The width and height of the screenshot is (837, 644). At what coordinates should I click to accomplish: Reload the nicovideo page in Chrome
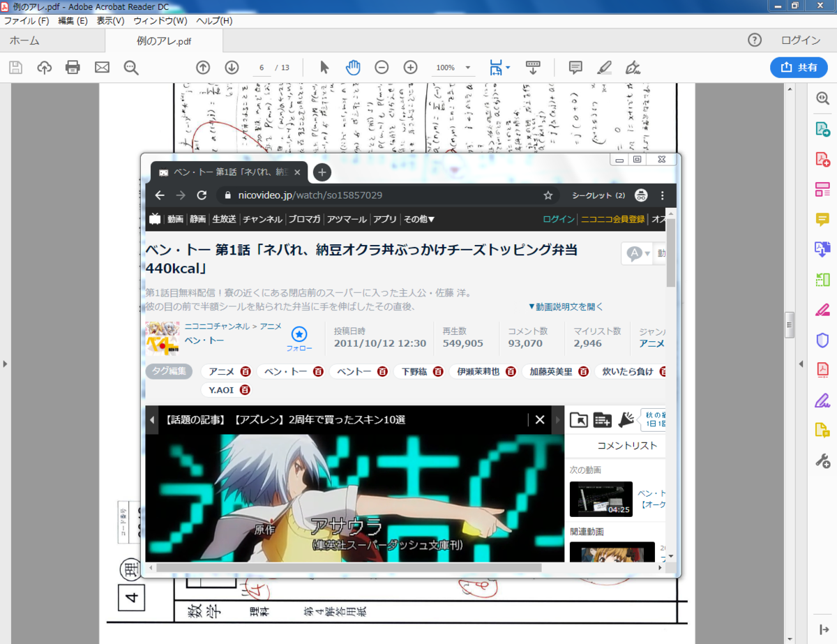[202, 195]
